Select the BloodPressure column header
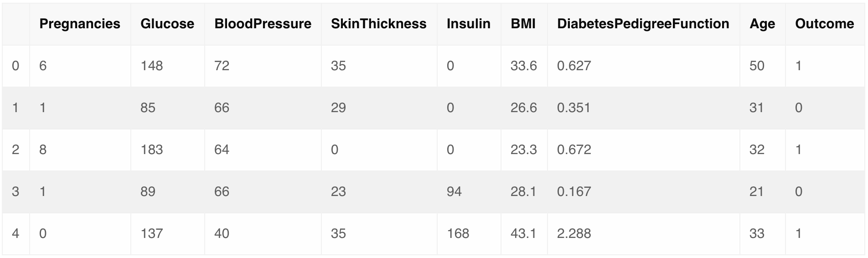868x258 pixels. [263, 24]
